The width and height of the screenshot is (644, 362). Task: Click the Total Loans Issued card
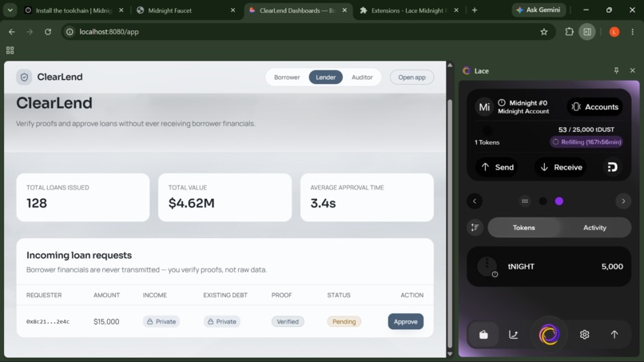pyautogui.click(x=83, y=197)
